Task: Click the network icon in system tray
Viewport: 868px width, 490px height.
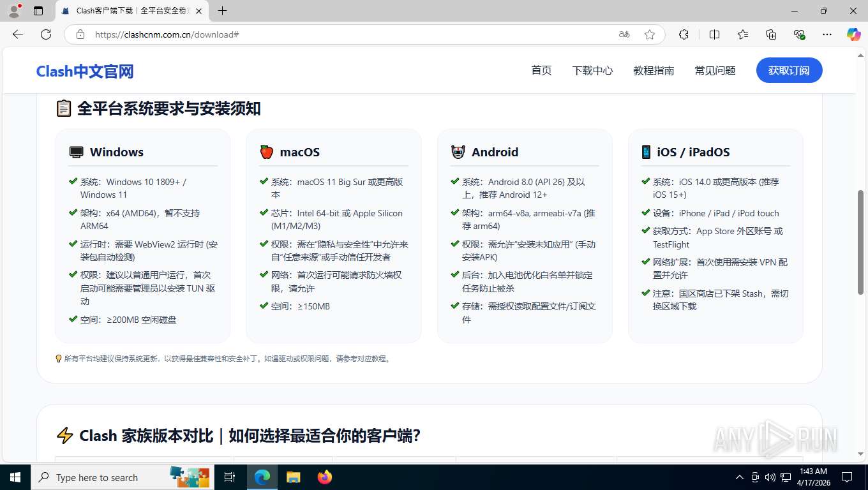Action: [x=786, y=477]
